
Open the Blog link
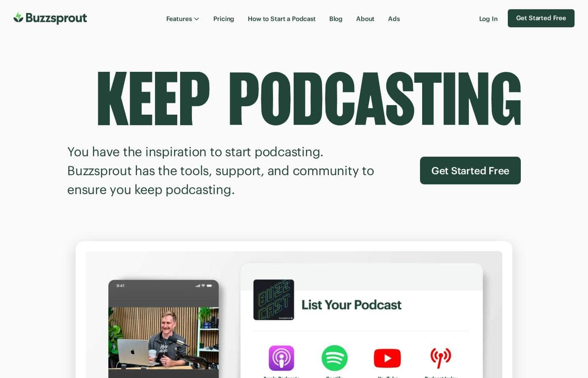pos(336,19)
